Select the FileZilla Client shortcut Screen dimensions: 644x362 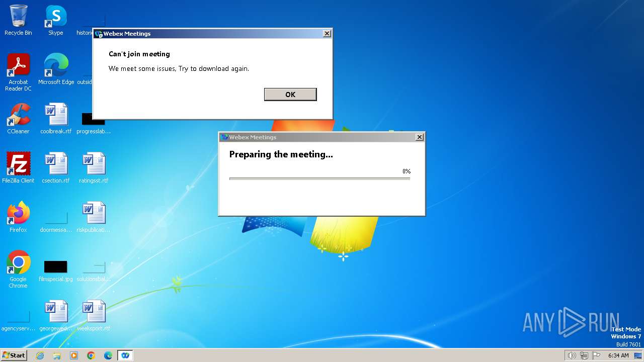point(18,168)
